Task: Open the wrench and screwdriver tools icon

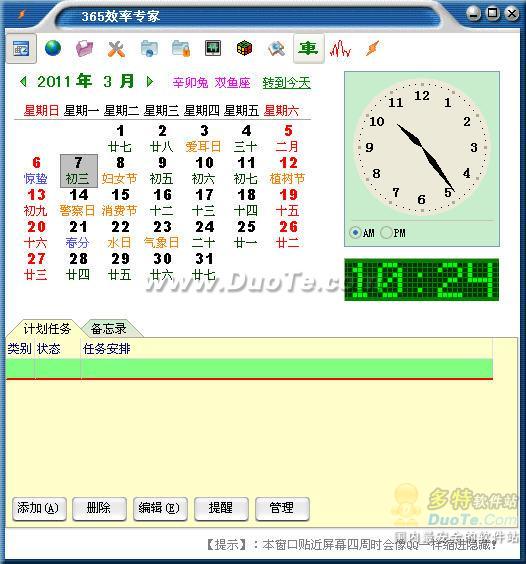Action: [116, 49]
